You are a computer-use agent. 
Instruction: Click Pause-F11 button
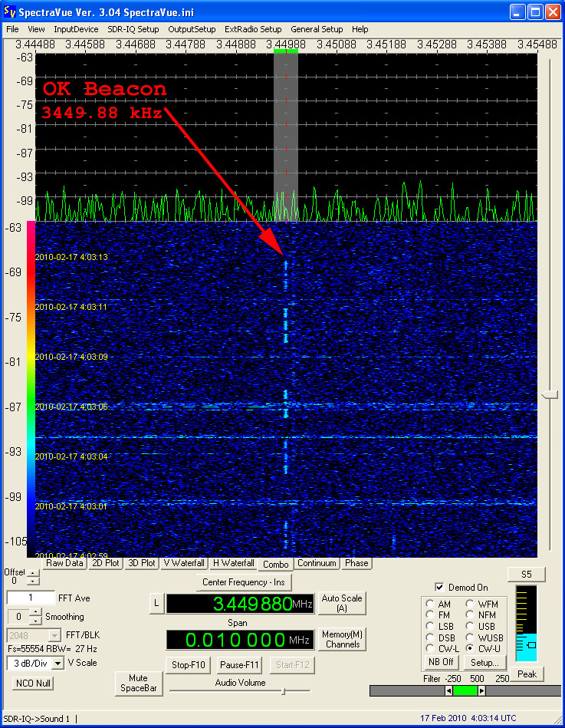(239, 665)
